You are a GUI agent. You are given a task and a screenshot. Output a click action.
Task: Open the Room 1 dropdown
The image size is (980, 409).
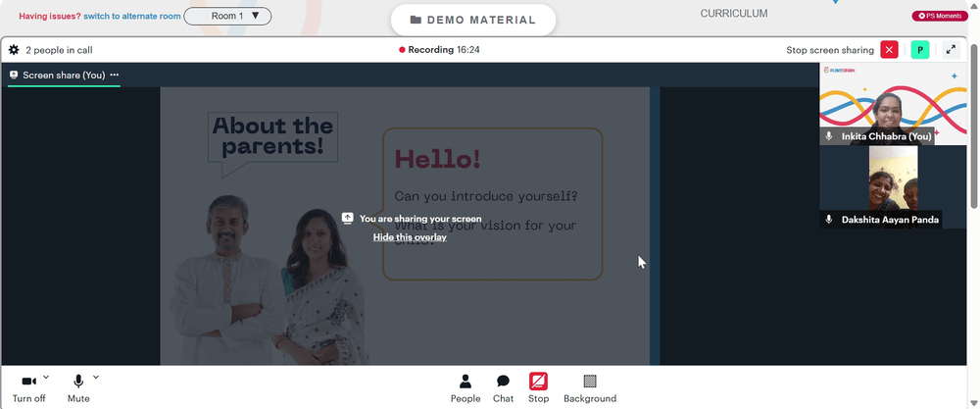[x=227, y=17]
